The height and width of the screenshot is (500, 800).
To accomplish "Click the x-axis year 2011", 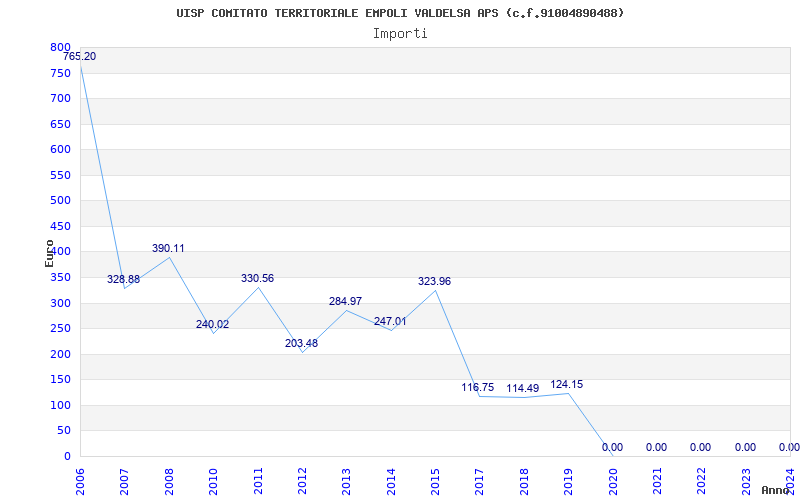I will tap(258, 482).
